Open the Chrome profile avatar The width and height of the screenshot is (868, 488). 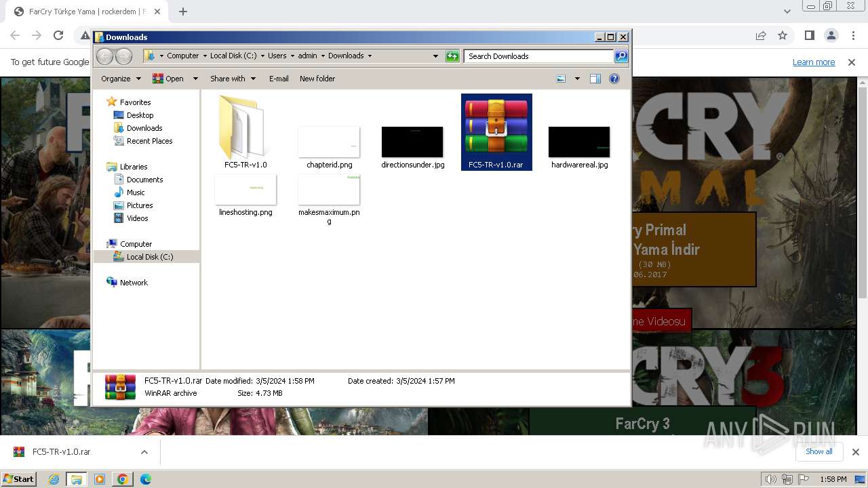831,36
